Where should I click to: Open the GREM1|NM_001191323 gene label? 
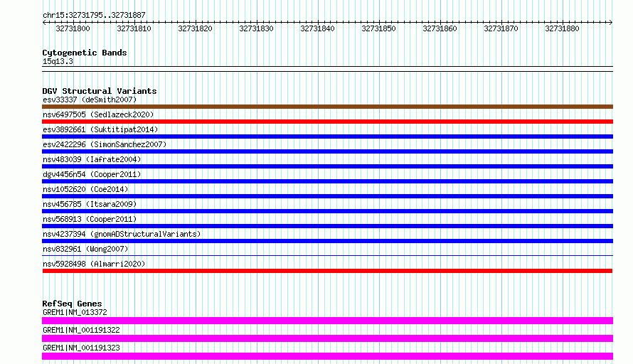pyautogui.click(x=81, y=348)
